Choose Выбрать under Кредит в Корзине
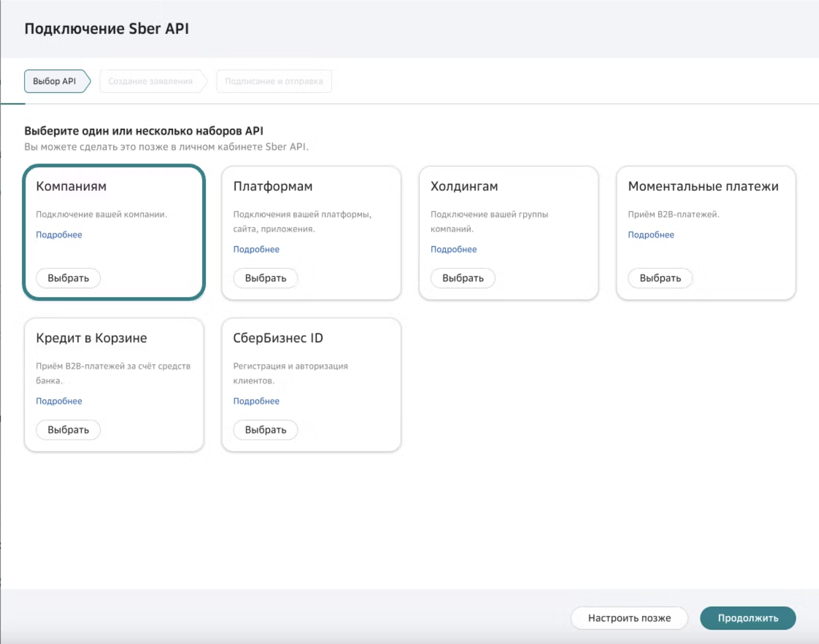This screenshot has width=819, height=644. coord(68,430)
